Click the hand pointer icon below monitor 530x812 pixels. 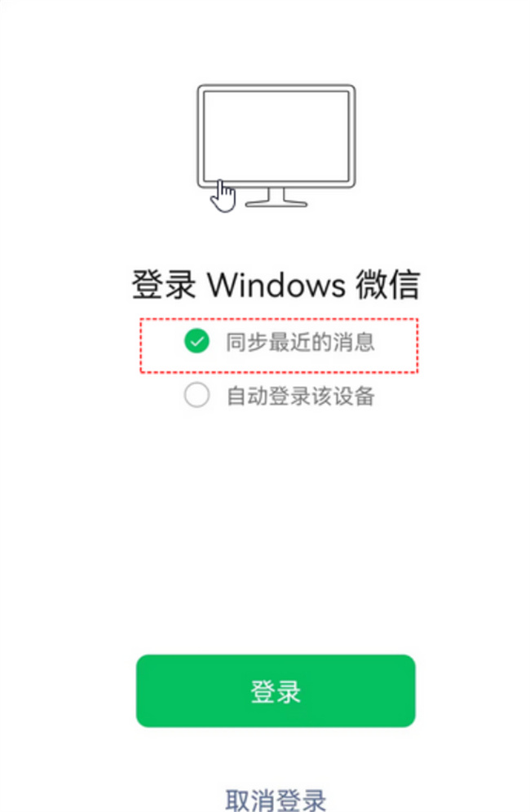tap(223, 197)
